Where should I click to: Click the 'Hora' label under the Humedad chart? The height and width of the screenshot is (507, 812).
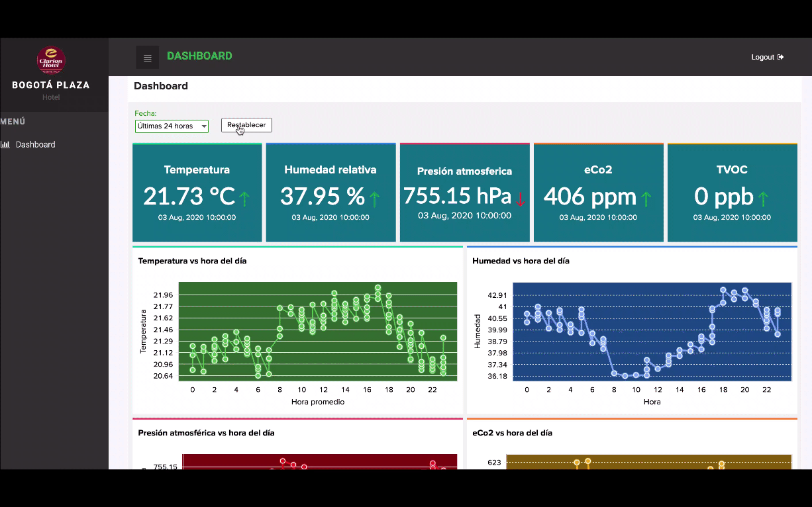point(652,402)
